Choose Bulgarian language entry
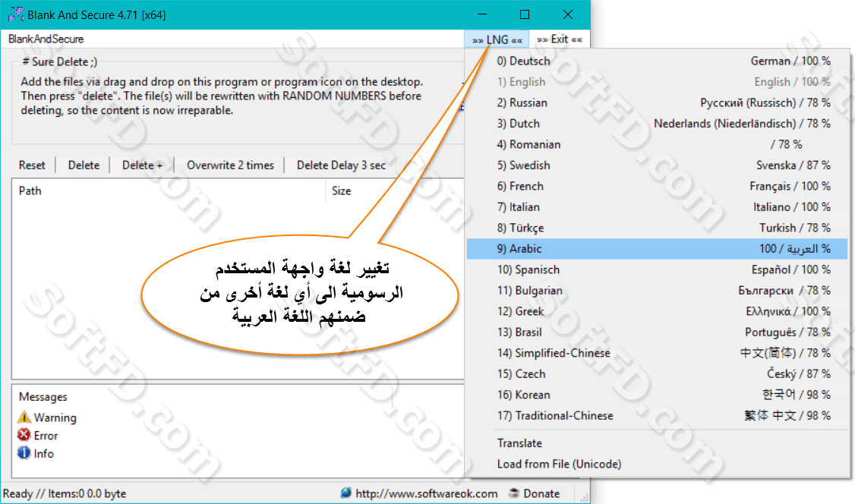The image size is (855, 504). point(657,291)
